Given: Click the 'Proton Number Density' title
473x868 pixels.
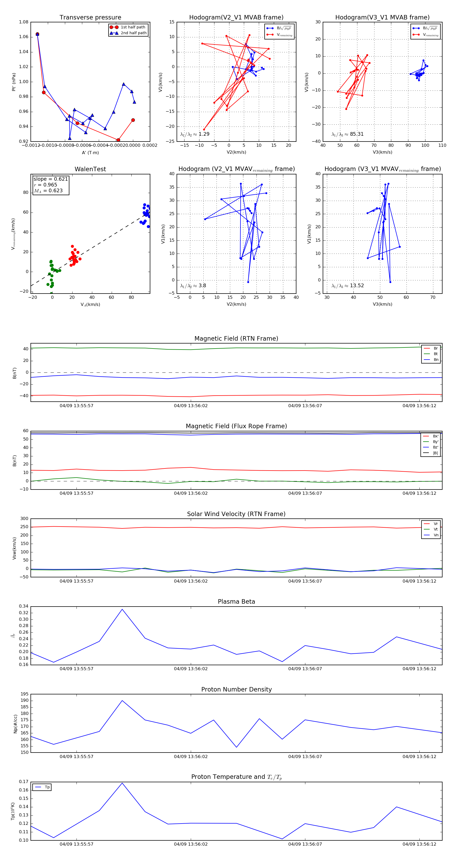Looking at the screenshot, I should pyautogui.click(x=236, y=689).
